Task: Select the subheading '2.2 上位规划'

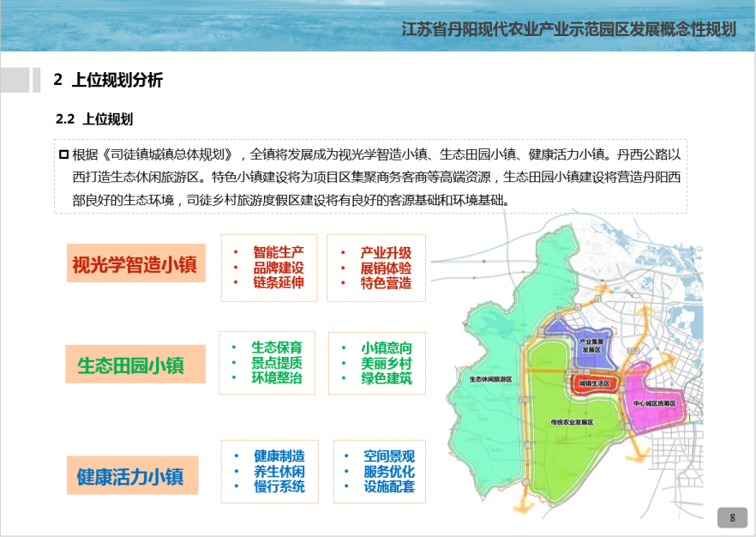Action: (94, 118)
